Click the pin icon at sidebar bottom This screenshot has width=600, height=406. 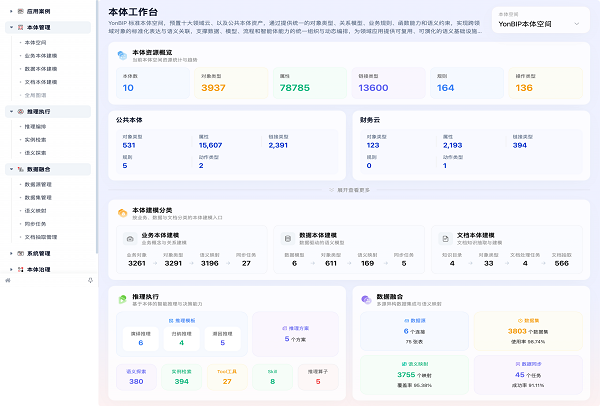(x=90, y=280)
